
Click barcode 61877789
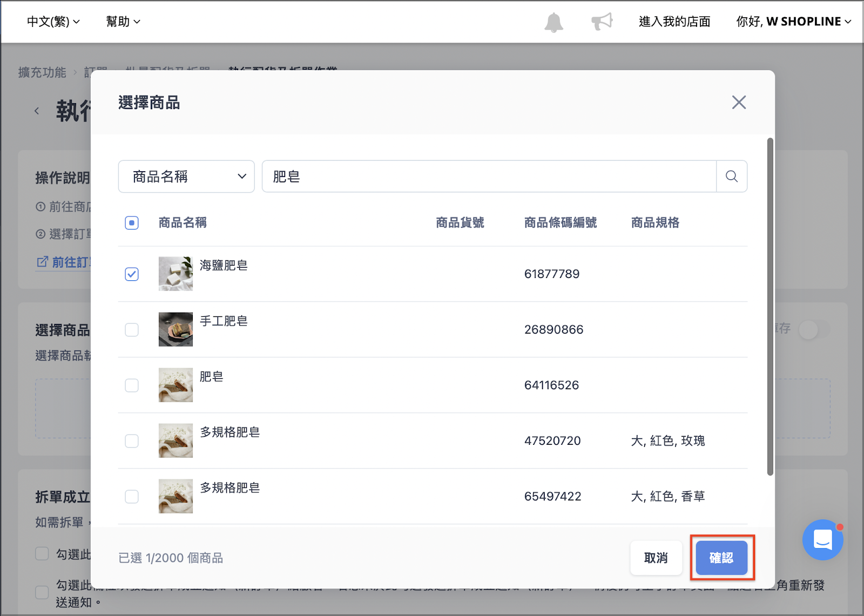click(552, 274)
